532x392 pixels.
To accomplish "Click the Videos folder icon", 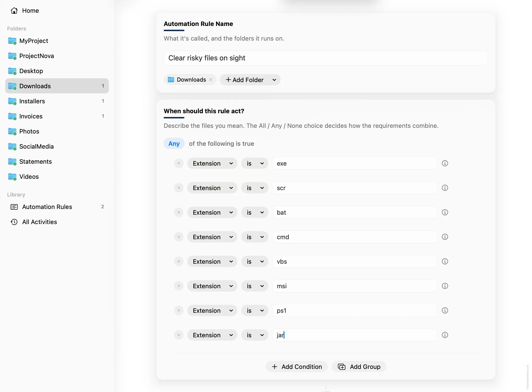I will click(x=12, y=177).
